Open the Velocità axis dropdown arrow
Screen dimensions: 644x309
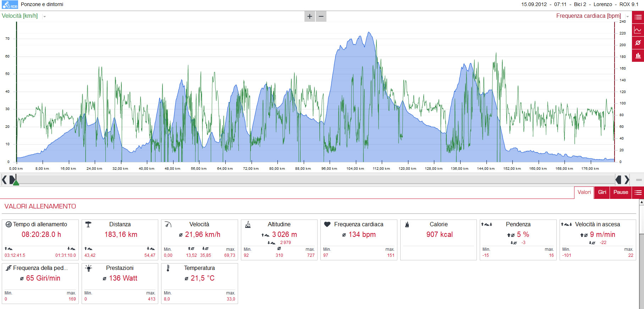[x=45, y=17]
